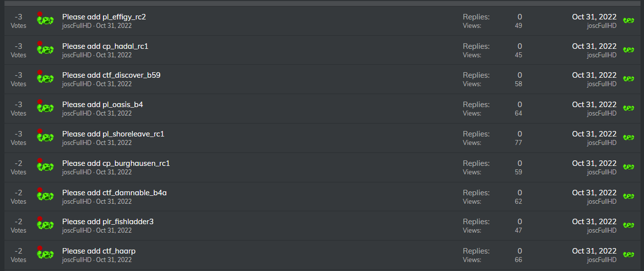
Task: Click last post date in ctf_damnable_b4a row
Action: 594,192
